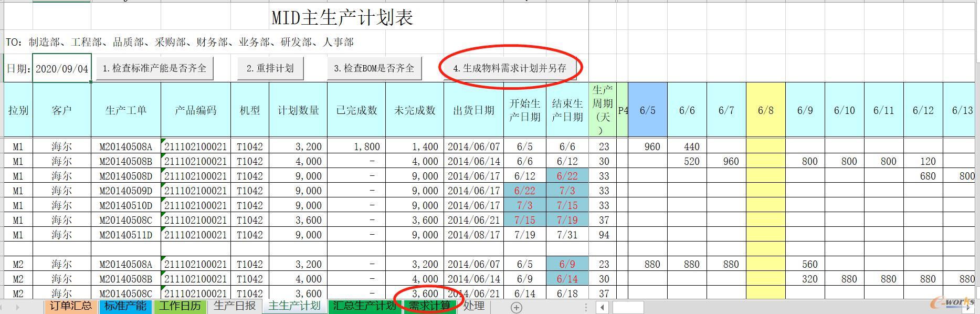
Task: Open the 处理 sheet tab
Action: 474,306
